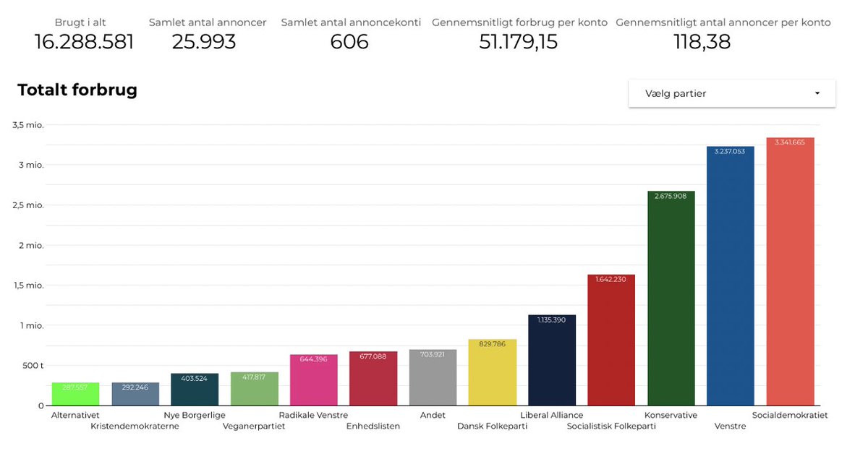Click the Nye Borgerlige axis label

(195, 415)
